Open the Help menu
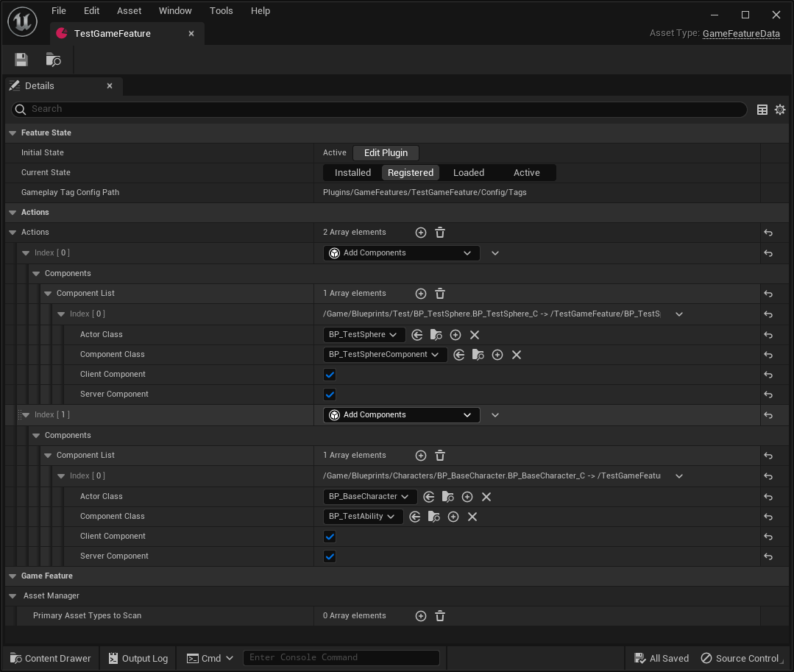Viewport: 794px width, 672px height. [260, 10]
